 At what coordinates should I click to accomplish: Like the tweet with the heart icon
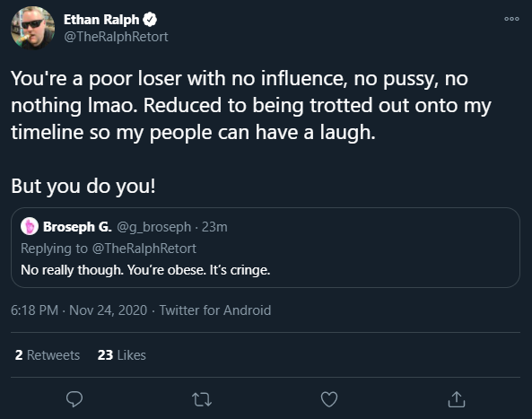tap(329, 399)
